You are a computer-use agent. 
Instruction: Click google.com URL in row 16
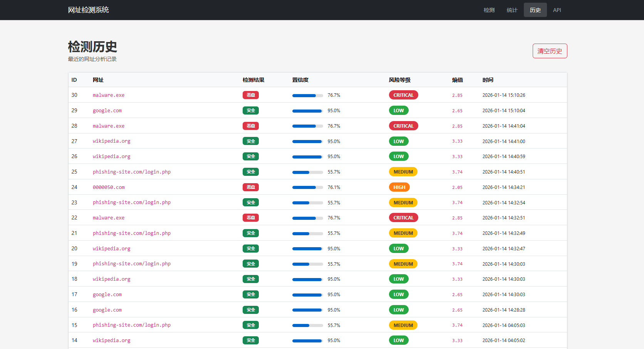tap(107, 310)
